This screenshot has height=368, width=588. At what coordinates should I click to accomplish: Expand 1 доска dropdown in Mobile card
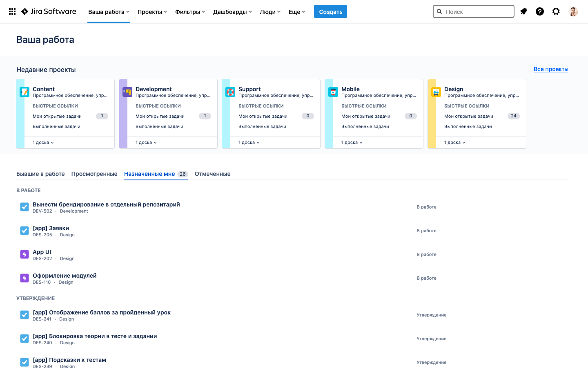(x=352, y=142)
